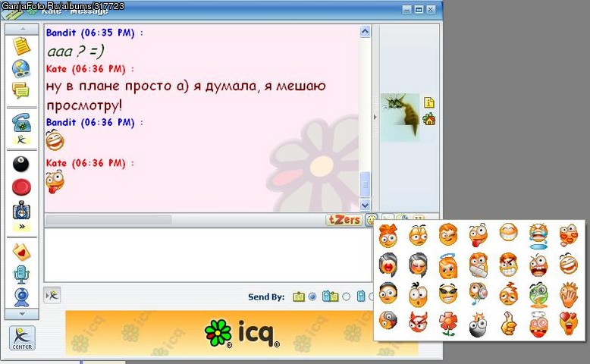Insert the winking face emoticon
Viewport: 590px width, 364px height.
(448, 234)
